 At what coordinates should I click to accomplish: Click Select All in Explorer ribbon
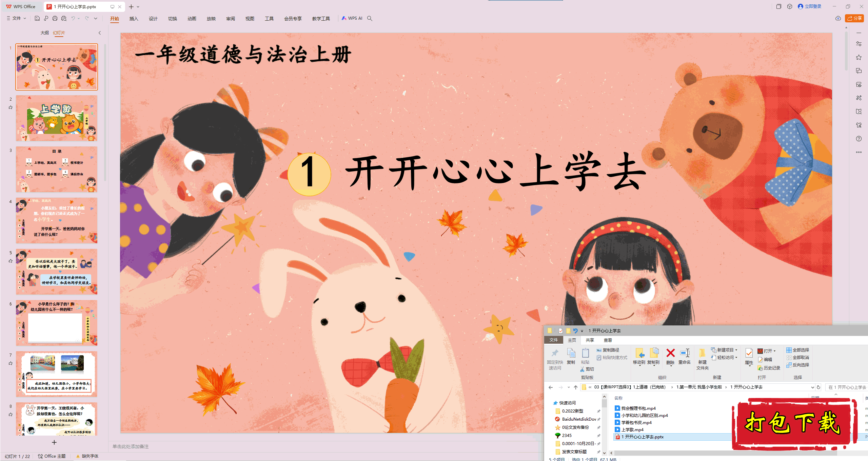797,350
